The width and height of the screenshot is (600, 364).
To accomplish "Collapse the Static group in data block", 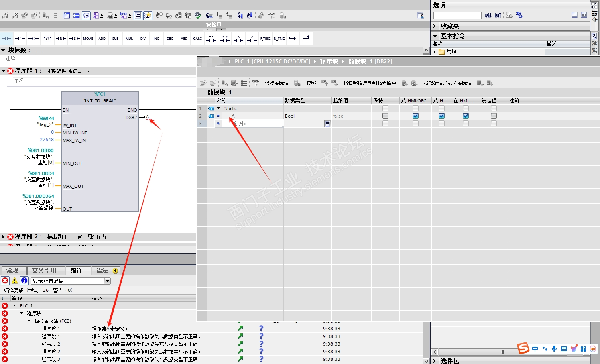I will [219, 108].
